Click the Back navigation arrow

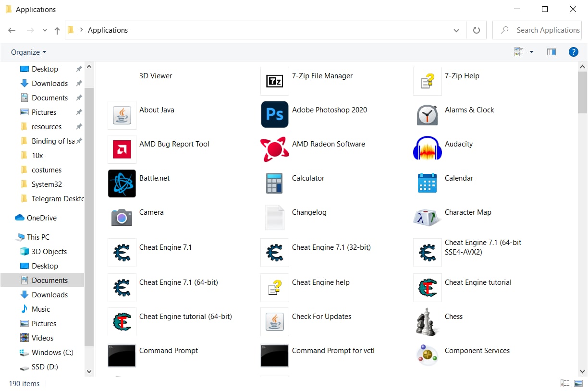(12, 30)
